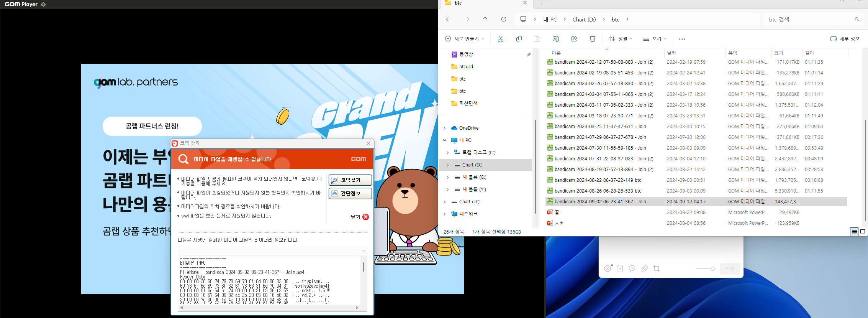This screenshot has width=868, height=318.
Task: Cut the selected file with the scissors icon
Action: pos(501,39)
